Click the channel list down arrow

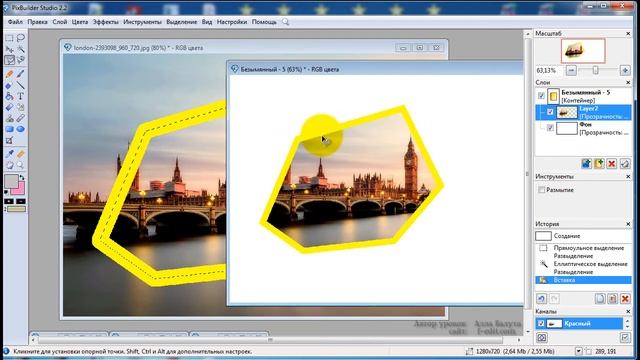627,327
